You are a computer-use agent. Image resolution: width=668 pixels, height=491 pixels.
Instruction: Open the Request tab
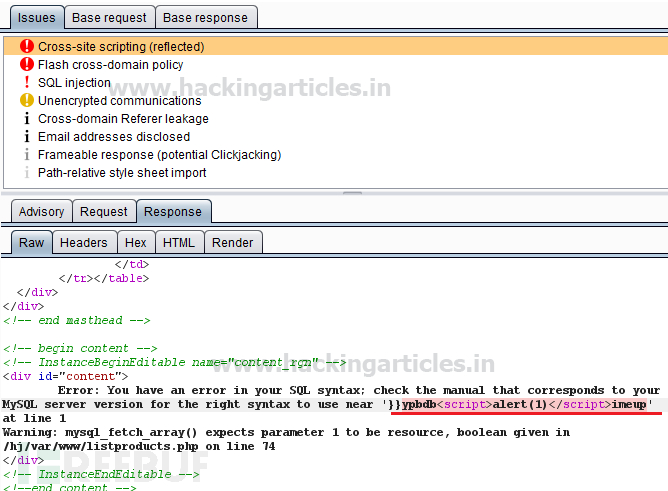tap(104, 211)
